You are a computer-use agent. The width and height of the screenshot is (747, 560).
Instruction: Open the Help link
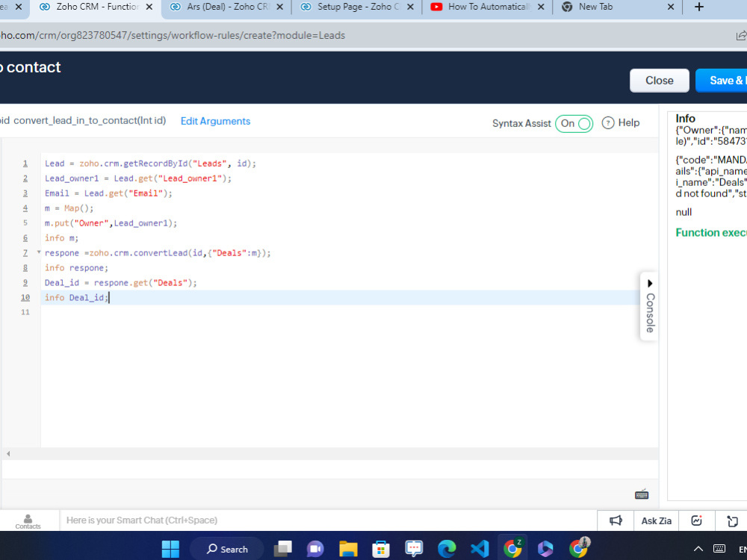[x=628, y=123]
